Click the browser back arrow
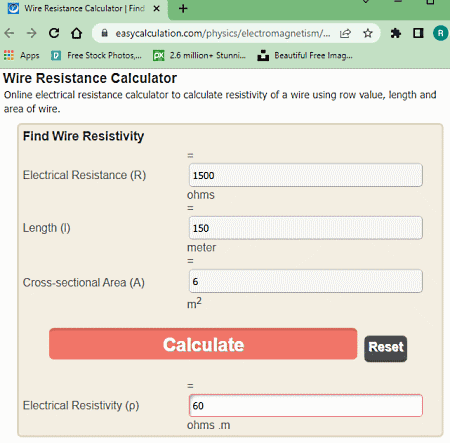The width and height of the screenshot is (450, 443). pyautogui.click(x=9, y=33)
